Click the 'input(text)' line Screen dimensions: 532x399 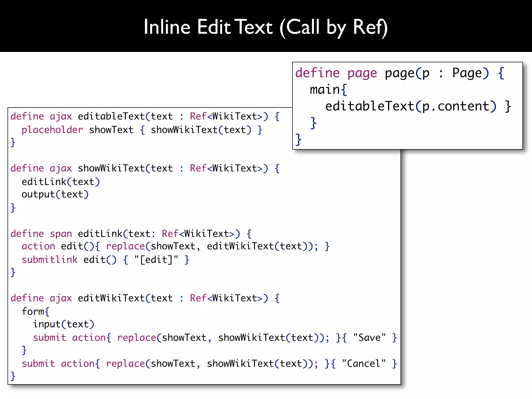click(63, 324)
